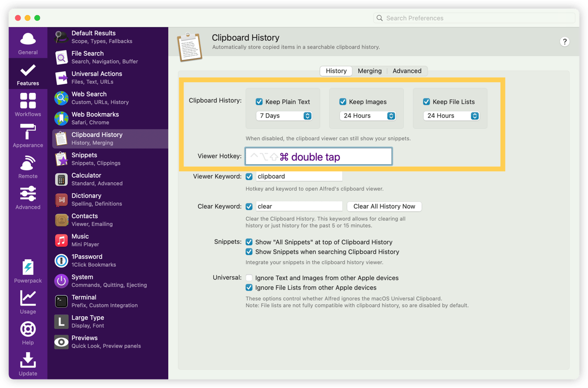This screenshot has height=388, width=588.
Task: Select the Features section icon
Action: tap(28, 74)
